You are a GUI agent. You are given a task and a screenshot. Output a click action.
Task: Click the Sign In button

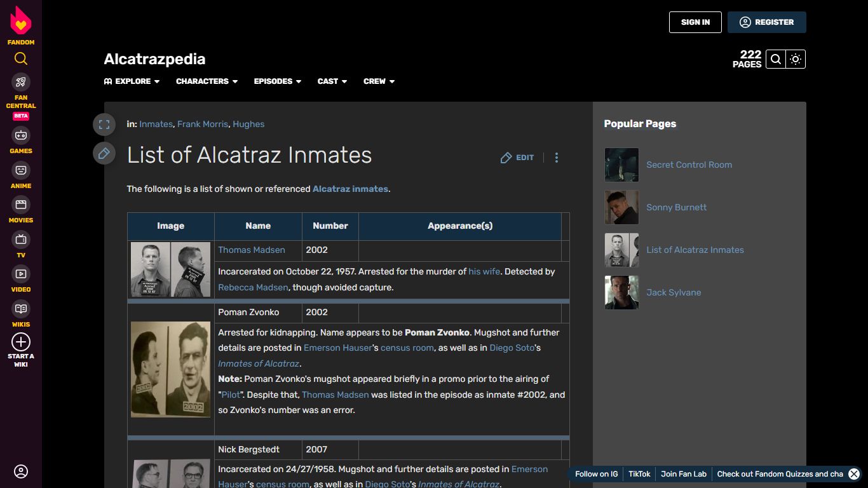coord(695,22)
